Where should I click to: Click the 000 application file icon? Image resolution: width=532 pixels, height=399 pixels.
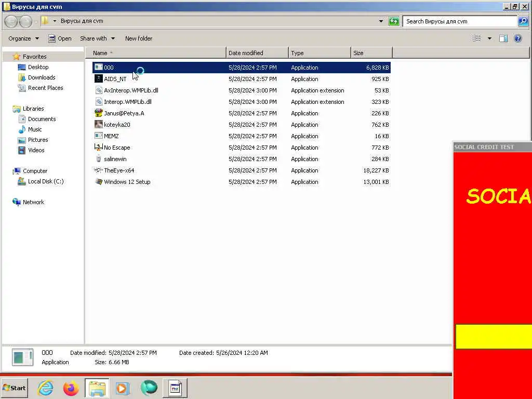click(x=98, y=67)
